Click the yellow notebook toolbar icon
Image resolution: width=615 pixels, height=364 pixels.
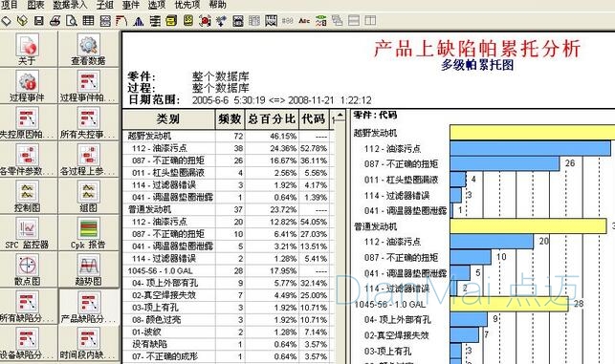click(171, 20)
